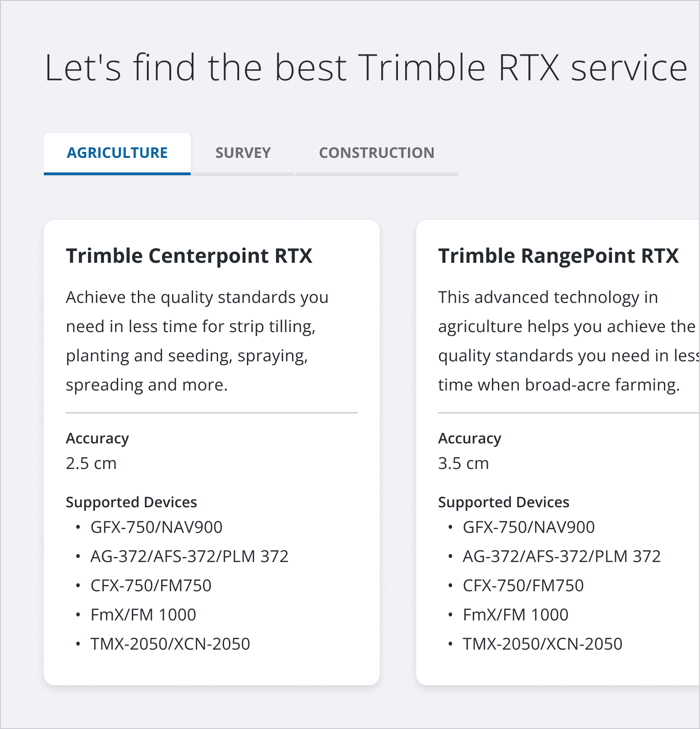Click FmX/FM 1000 in Centerpoint RTX card

coord(143,615)
